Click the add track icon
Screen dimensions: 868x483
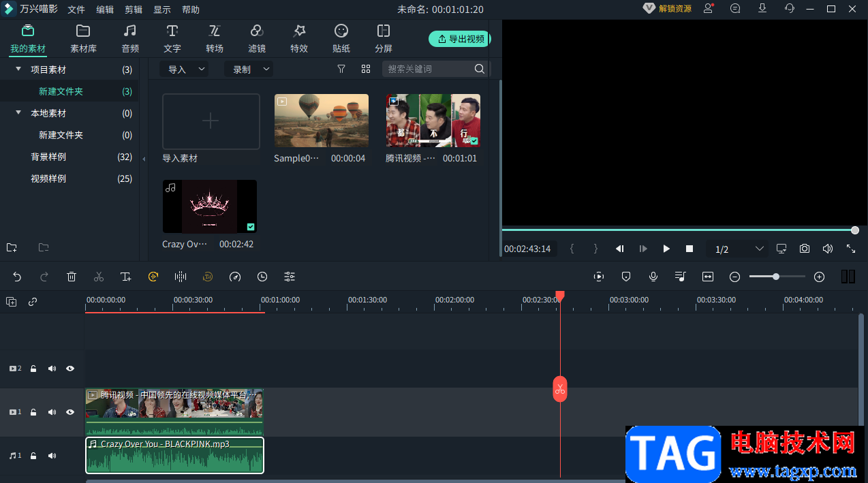click(12, 302)
